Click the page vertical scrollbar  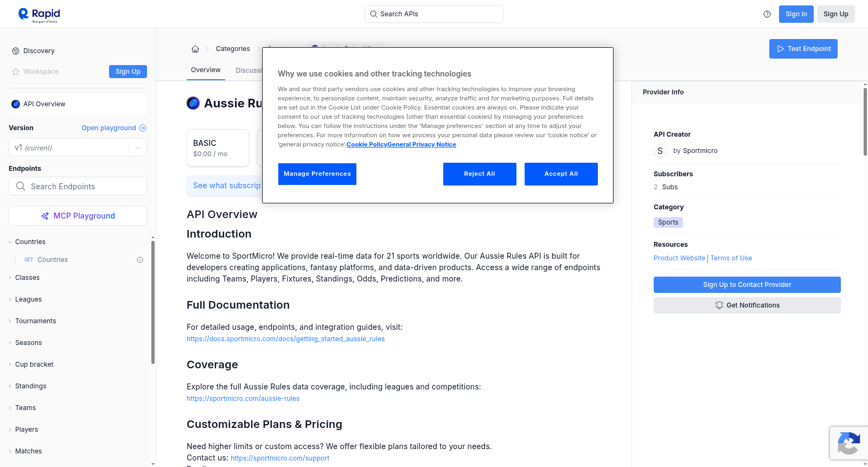click(x=865, y=121)
